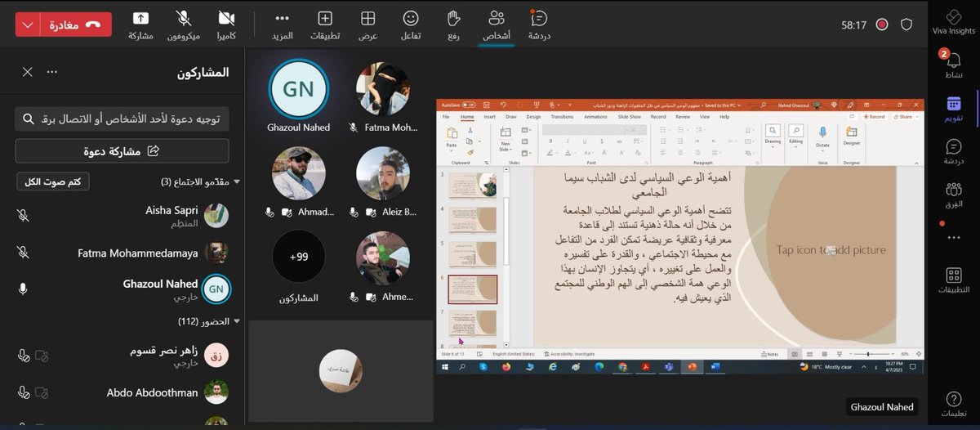This screenshot has width=980, height=430.
Task: Open the Insert tab in shared PowerPoint
Action: (x=489, y=117)
